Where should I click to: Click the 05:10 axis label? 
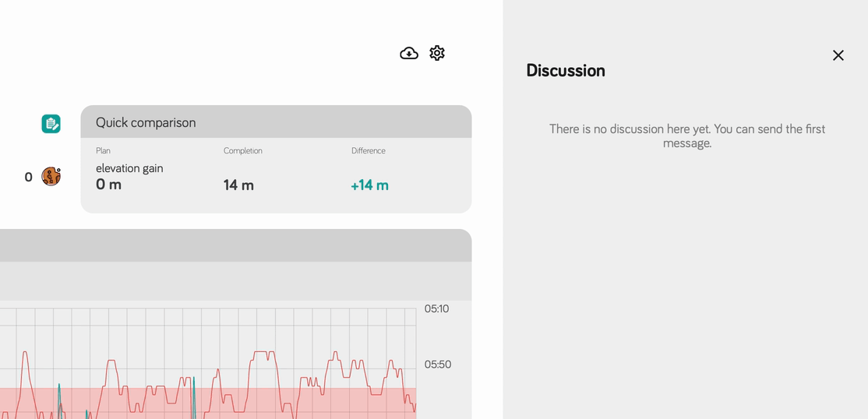(436, 309)
